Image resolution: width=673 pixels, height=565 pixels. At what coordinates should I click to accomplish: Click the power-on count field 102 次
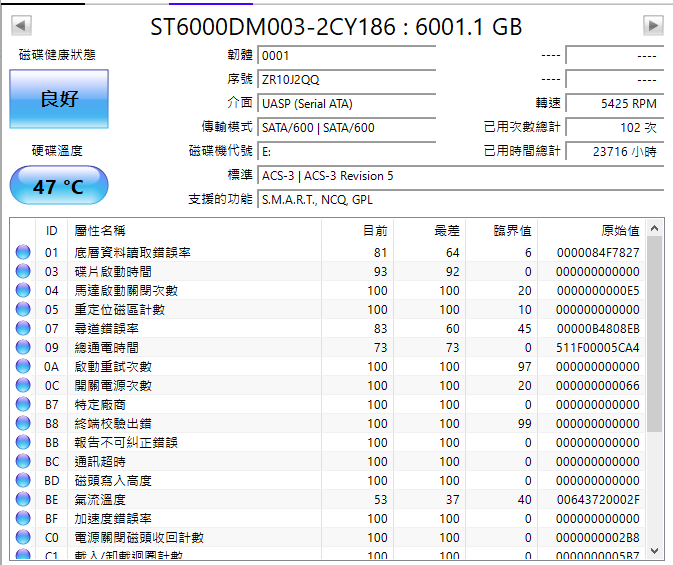615,128
